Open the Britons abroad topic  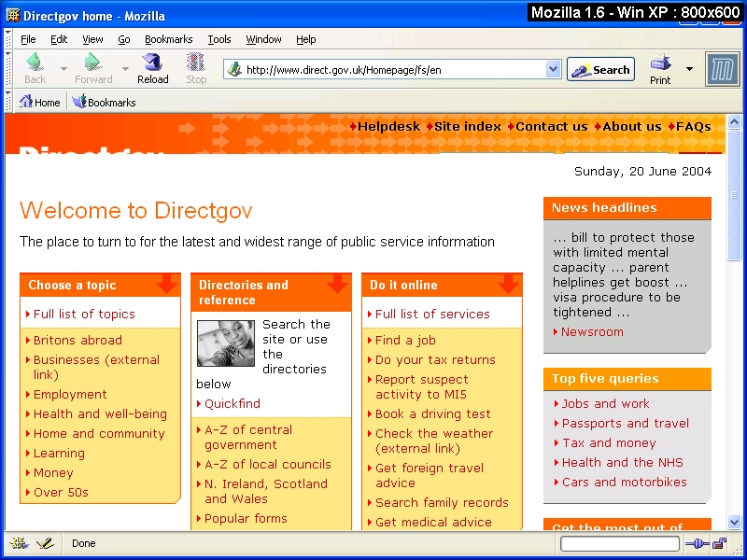click(x=78, y=340)
